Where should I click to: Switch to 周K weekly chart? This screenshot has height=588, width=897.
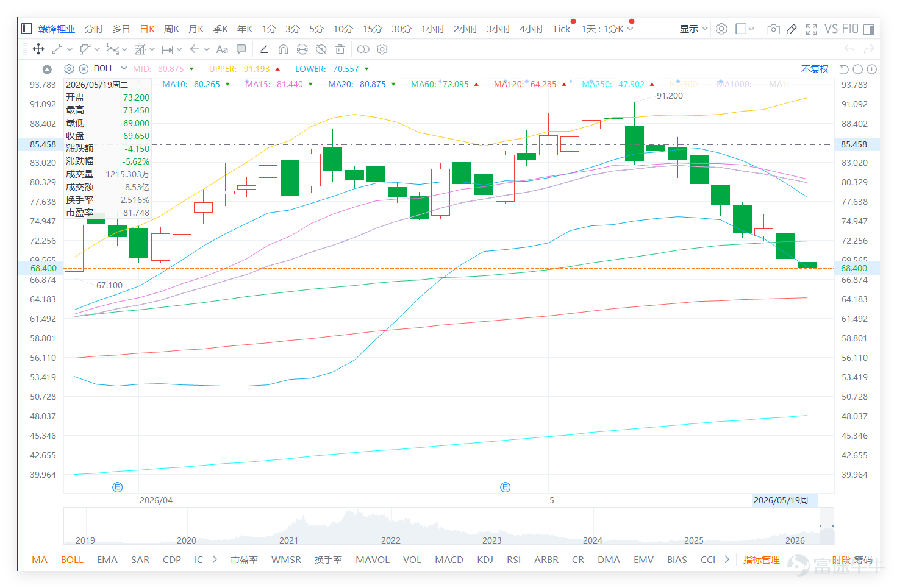click(x=172, y=29)
